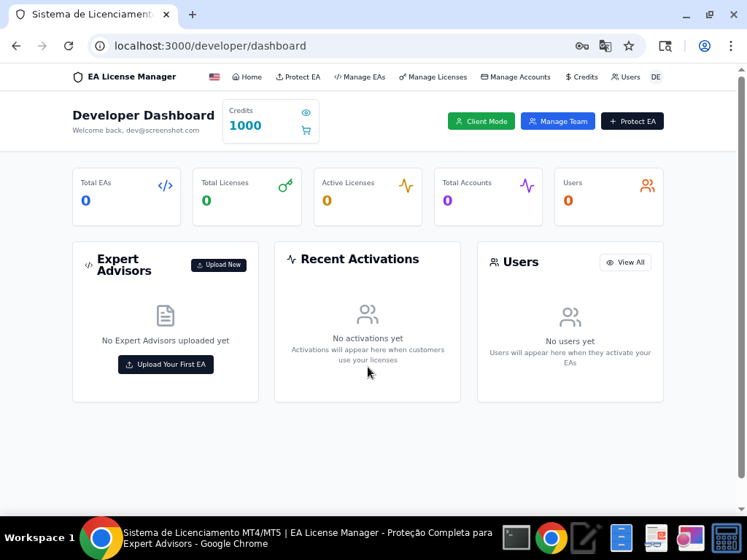
Task: Open the shopping cart to buy credits
Action: point(306,131)
